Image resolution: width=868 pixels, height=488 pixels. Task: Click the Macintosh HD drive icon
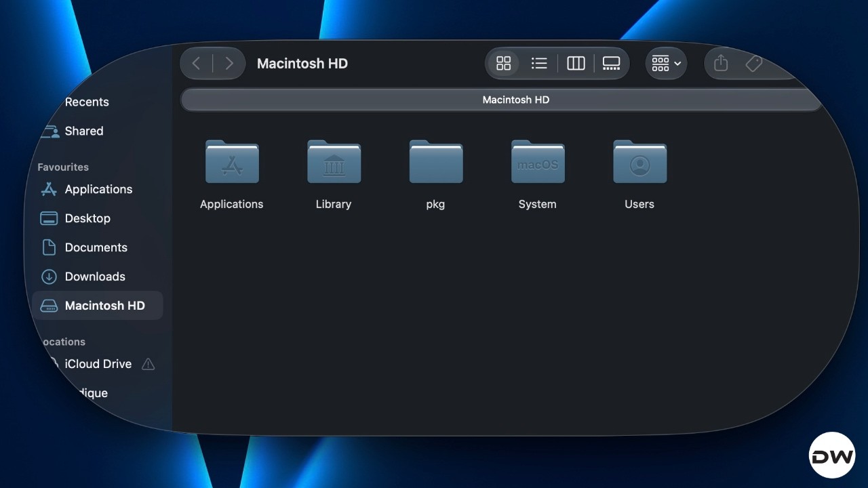49,306
